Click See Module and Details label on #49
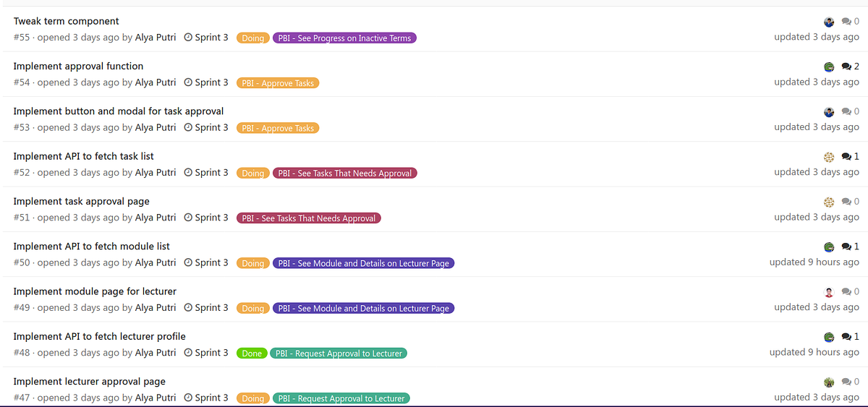This screenshot has height=407, width=868. click(x=364, y=309)
